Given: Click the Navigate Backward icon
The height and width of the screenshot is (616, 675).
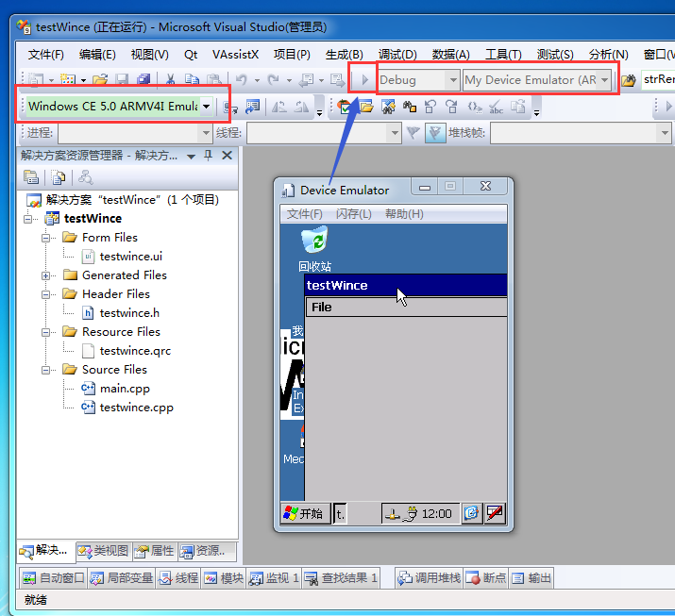Looking at the screenshot, I should (x=307, y=79).
